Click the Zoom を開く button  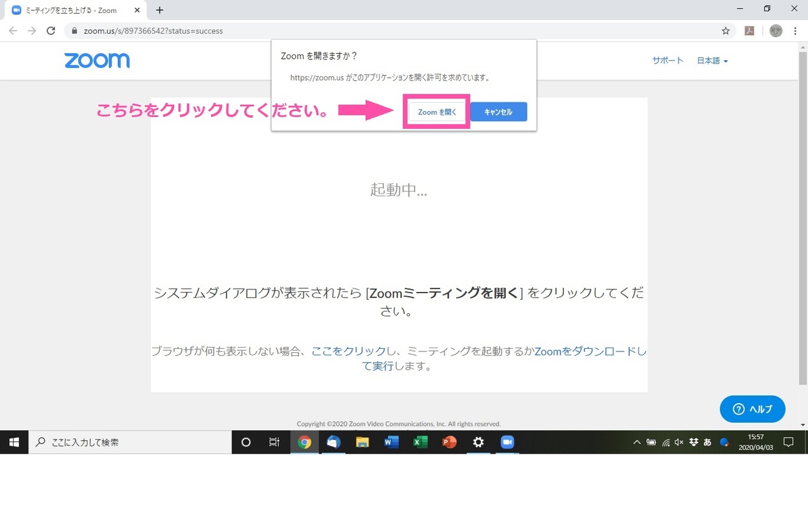(x=437, y=112)
